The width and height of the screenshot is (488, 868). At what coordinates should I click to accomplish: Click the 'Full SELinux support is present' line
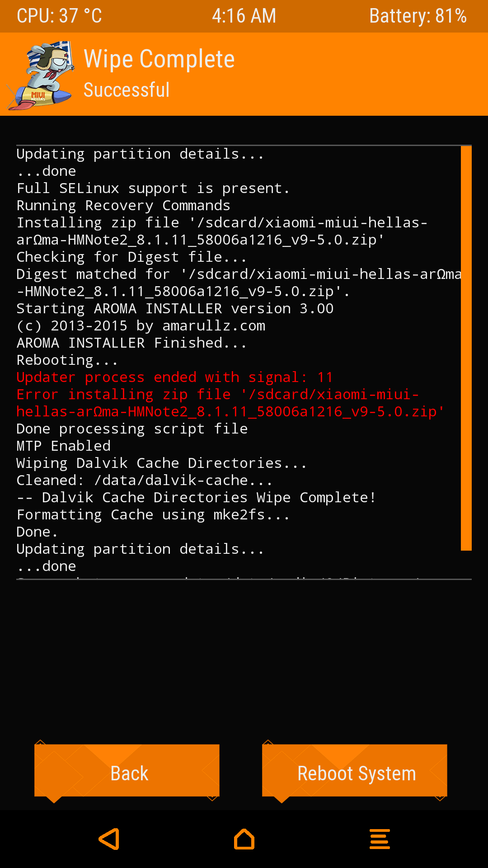point(153,189)
